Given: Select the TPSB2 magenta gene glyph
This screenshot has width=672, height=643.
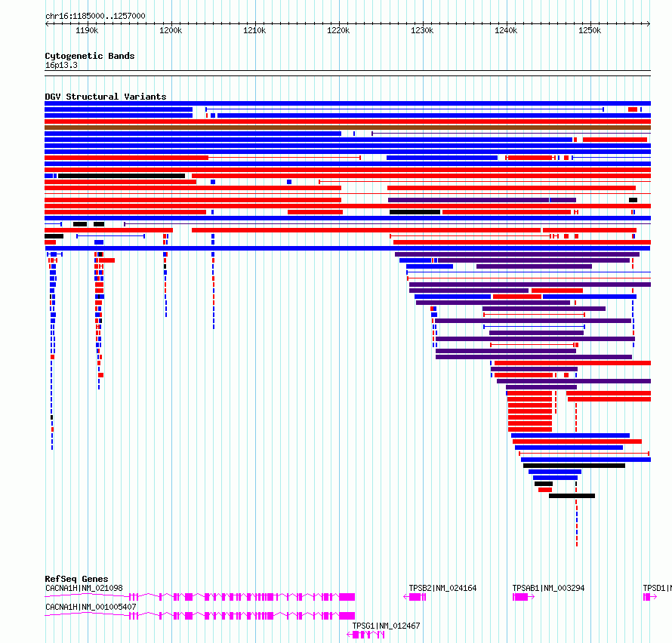Looking at the screenshot, I should click(x=415, y=597).
